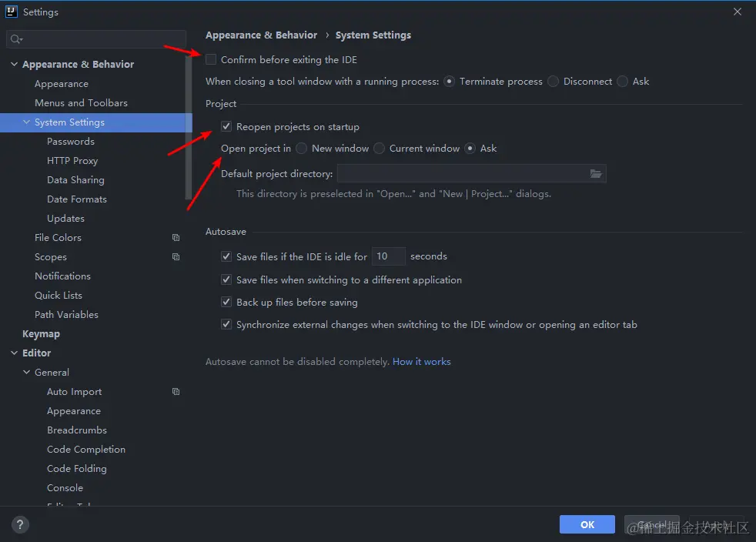Open the Passwords settings page
This screenshot has height=542, width=756.
pos(71,142)
